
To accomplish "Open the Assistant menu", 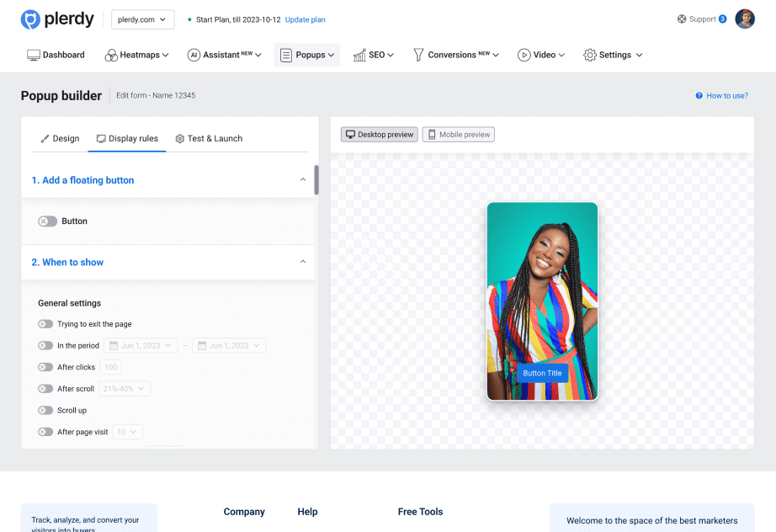I will [x=224, y=55].
